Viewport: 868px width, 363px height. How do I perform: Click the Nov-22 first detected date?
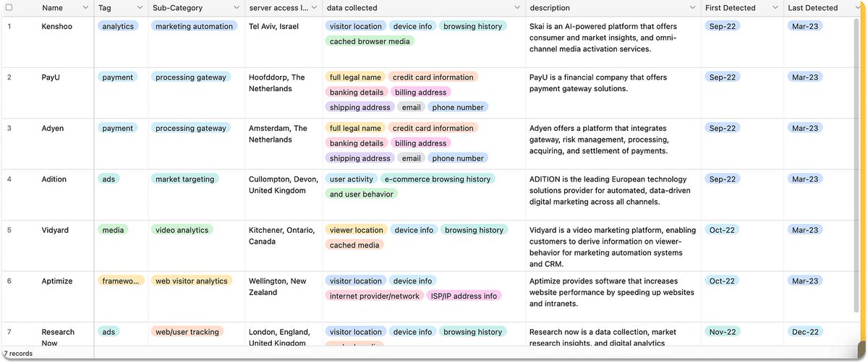tap(723, 332)
